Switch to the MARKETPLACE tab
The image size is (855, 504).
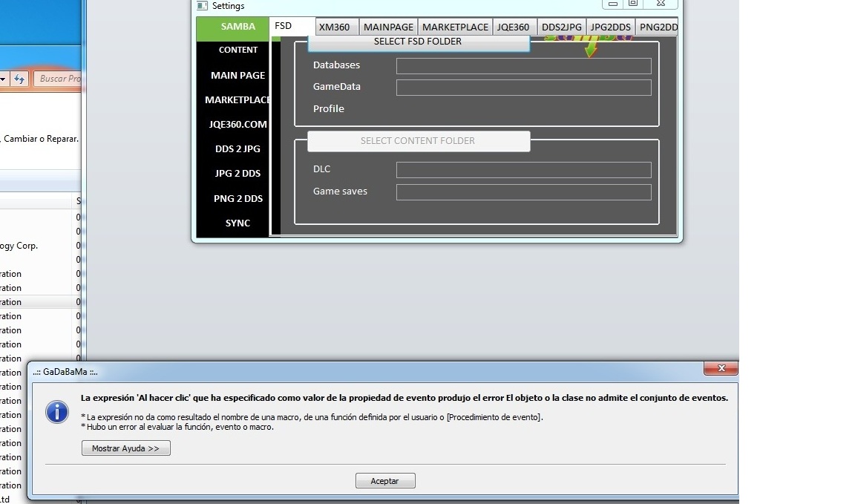[455, 27]
